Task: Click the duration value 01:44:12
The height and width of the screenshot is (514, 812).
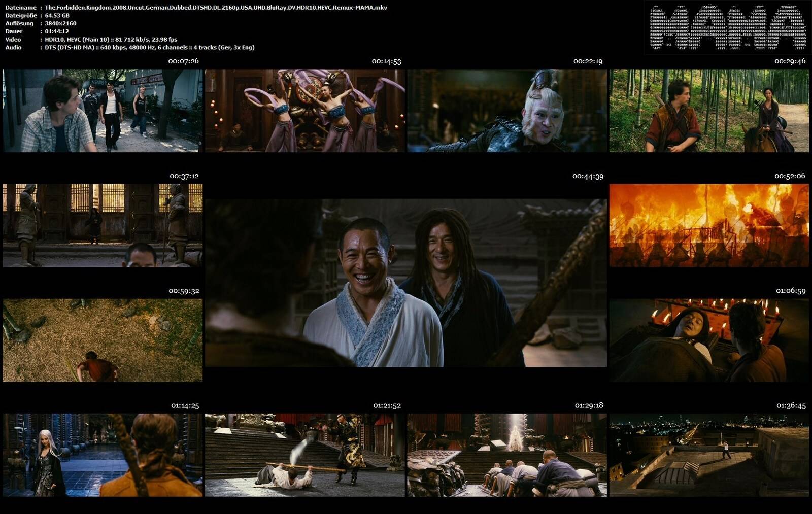Action: [57, 31]
